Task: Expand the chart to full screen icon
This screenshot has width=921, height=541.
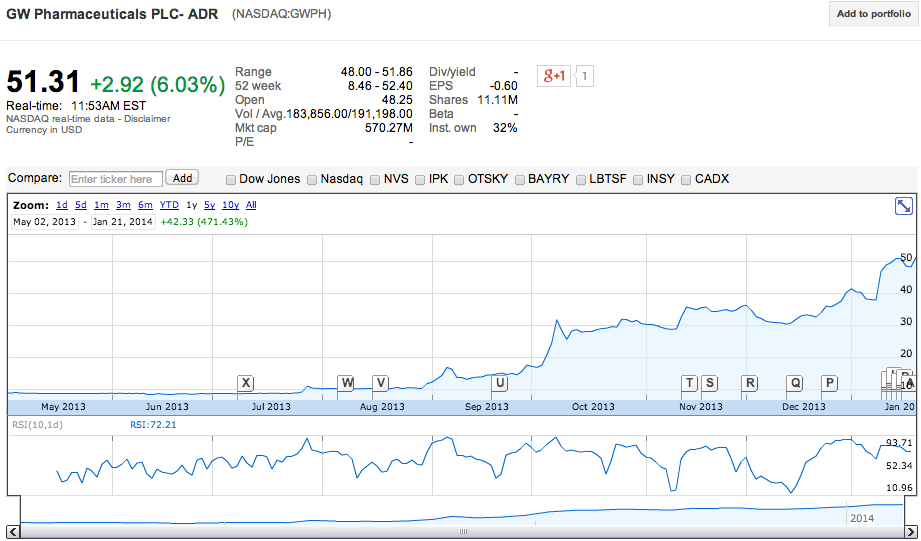Action: pyautogui.click(x=903, y=206)
